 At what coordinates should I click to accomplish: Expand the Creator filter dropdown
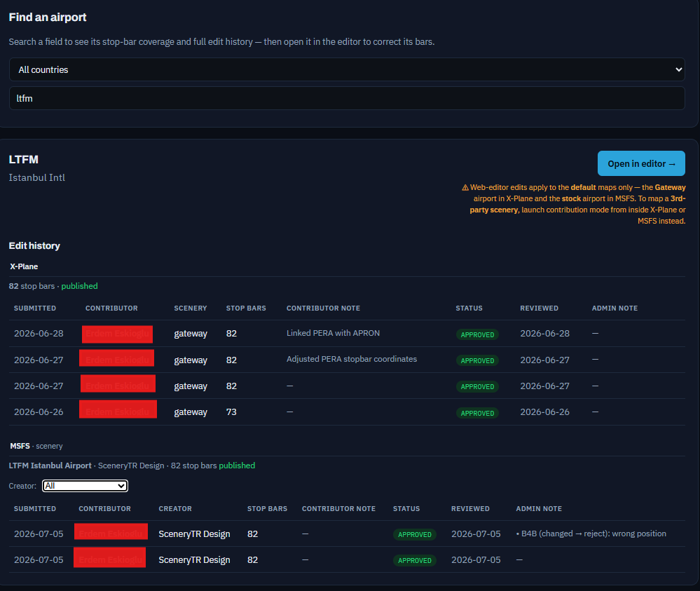point(85,486)
